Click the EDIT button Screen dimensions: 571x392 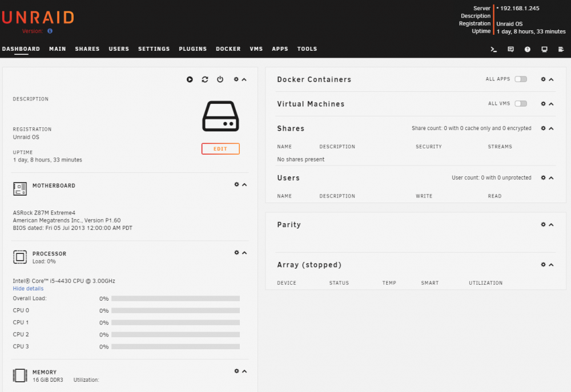tap(220, 148)
